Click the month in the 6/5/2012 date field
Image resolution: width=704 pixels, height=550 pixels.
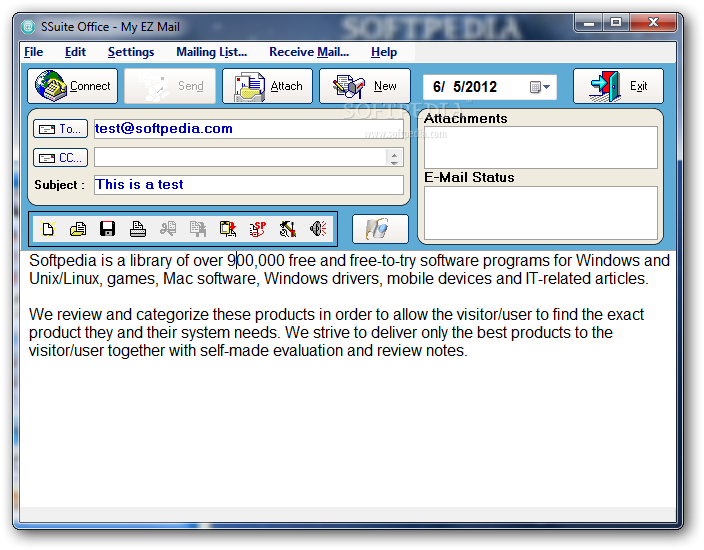coord(437,87)
